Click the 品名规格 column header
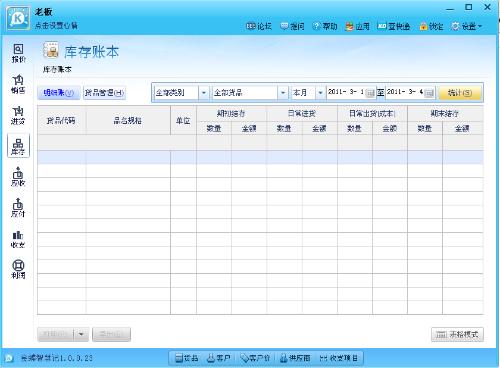This screenshot has width=500, height=368. coord(128,120)
